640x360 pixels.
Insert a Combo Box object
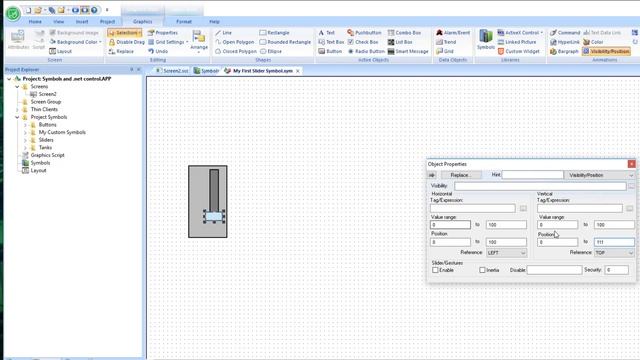(404, 33)
